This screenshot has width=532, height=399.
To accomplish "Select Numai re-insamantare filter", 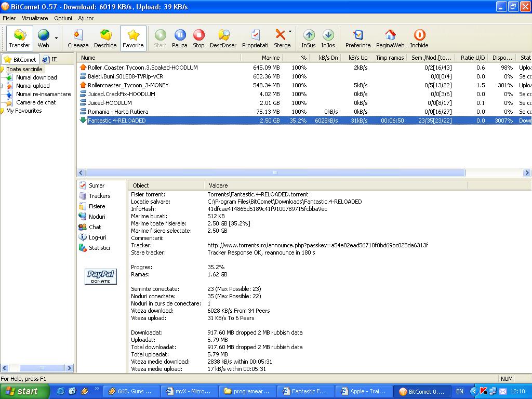I will pyautogui.click(x=44, y=94).
